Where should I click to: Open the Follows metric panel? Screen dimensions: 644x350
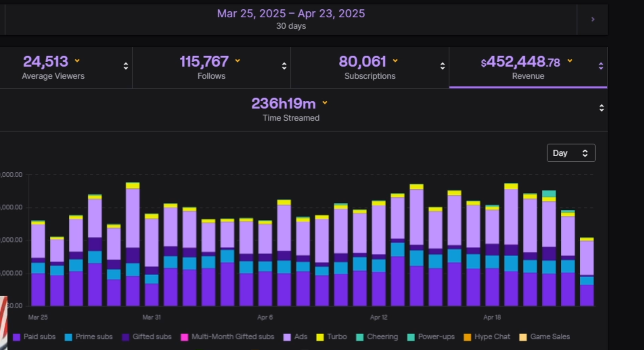[x=211, y=67]
